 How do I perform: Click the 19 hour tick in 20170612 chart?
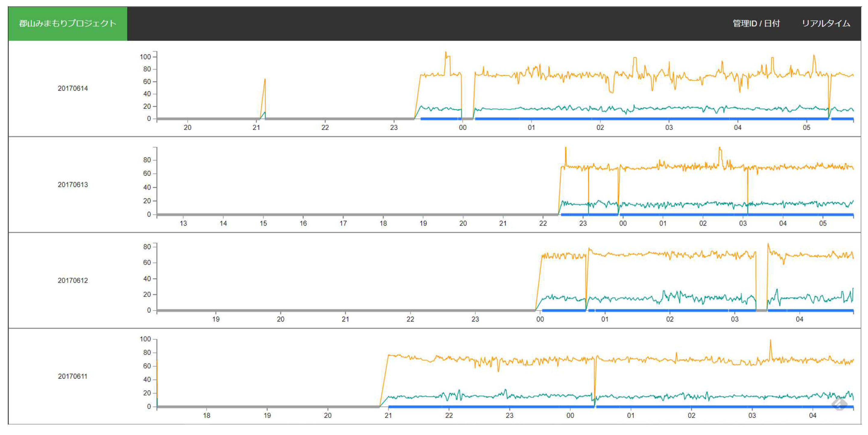pos(216,319)
